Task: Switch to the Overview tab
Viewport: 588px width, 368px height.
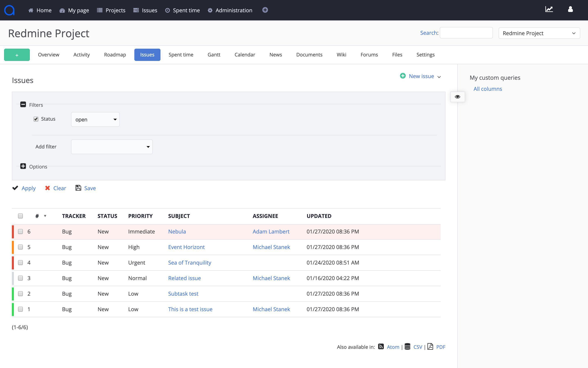Action: [49, 55]
